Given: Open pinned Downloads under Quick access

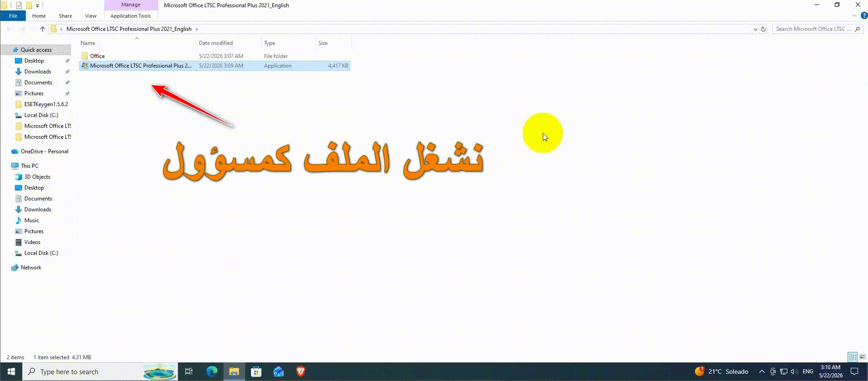Looking at the screenshot, I should (x=38, y=72).
